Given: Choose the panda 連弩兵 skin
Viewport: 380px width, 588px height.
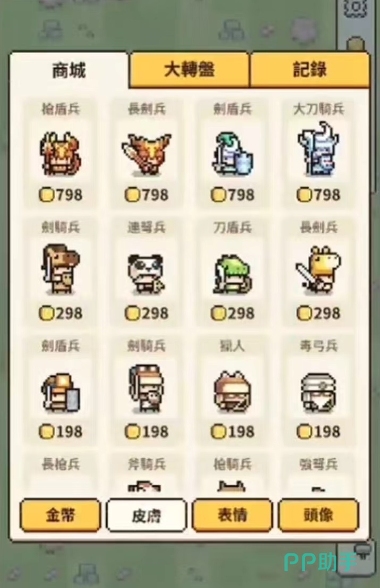Looking at the screenshot, I should [x=146, y=271].
